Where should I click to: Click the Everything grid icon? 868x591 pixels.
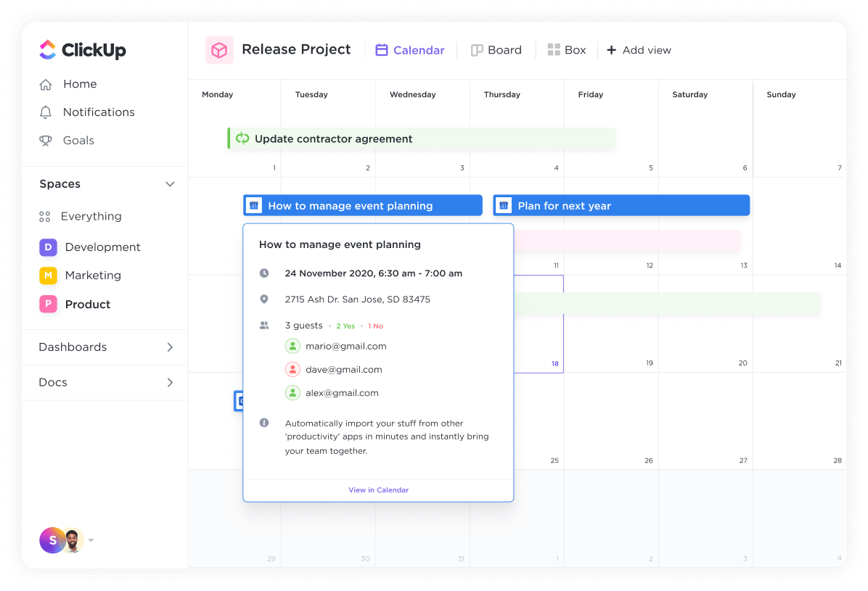coord(46,216)
